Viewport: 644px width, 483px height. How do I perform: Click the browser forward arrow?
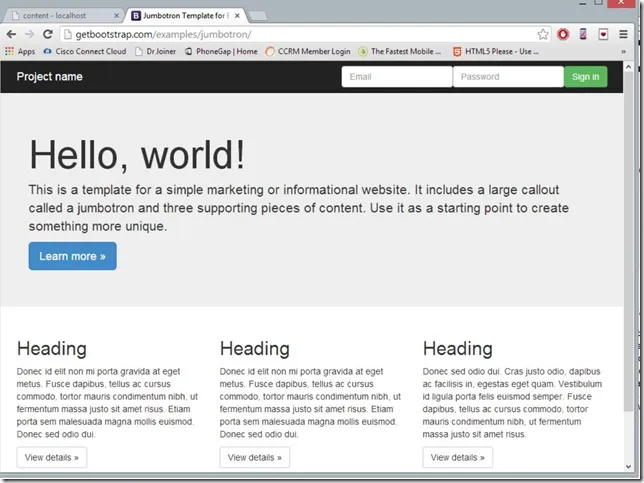click(x=29, y=34)
